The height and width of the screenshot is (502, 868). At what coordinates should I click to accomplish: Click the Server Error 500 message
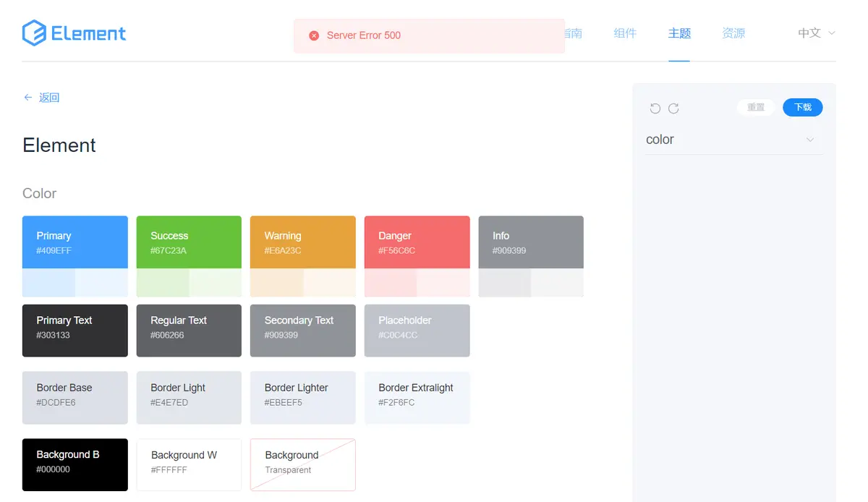pos(364,35)
